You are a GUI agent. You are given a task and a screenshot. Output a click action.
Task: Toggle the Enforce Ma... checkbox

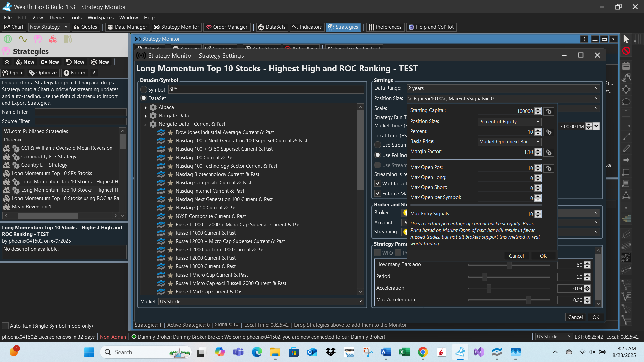(x=378, y=193)
